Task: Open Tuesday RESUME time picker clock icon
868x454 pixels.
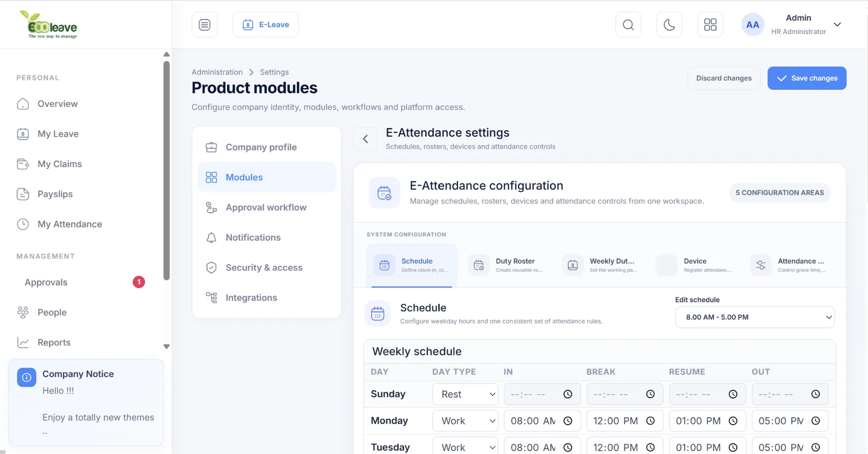Action: tap(733, 447)
